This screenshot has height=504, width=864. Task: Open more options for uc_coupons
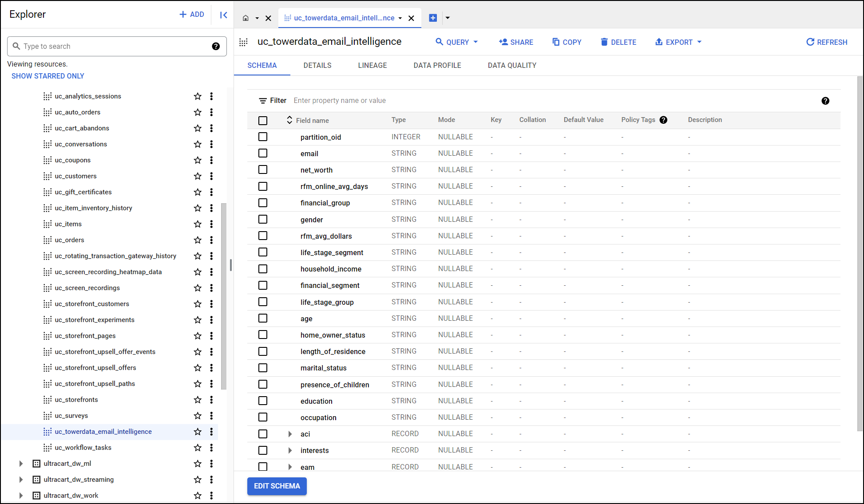(x=211, y=160)
